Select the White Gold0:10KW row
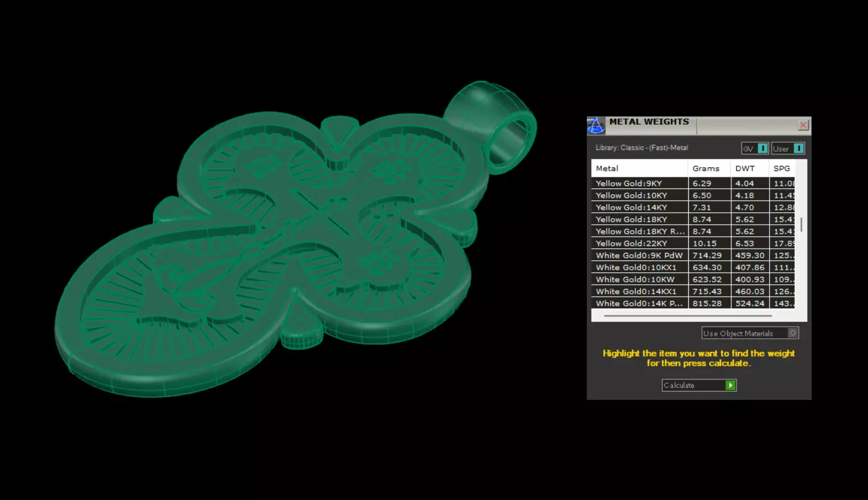This screenshot has width=868, height=500. pos(693,279)
